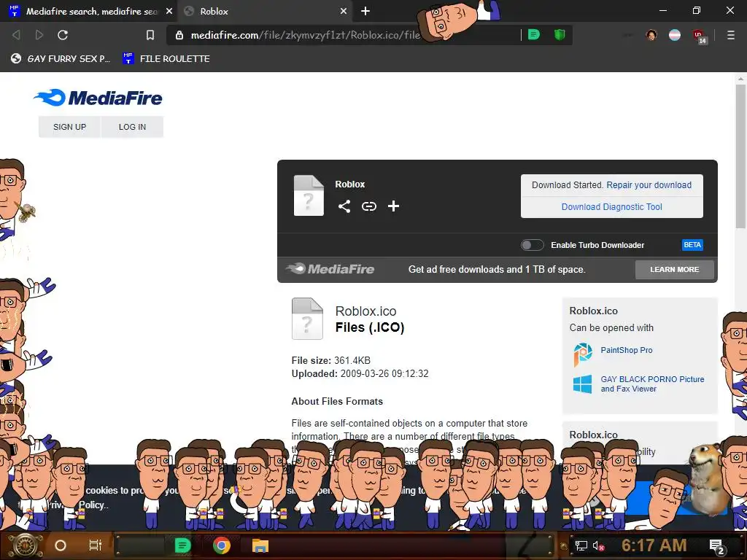Open the Download Diagnostic Tool link

coord(612,206)
